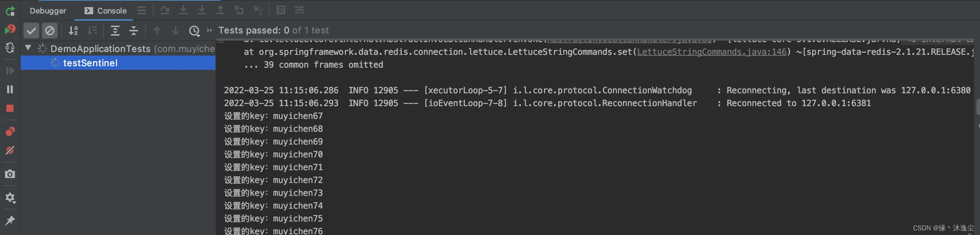Open test history clock icon

(195, 31)
